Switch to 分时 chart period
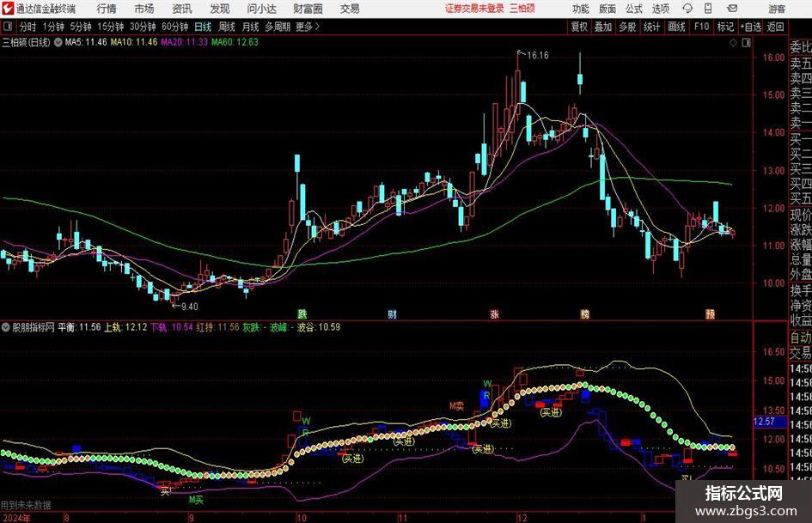This screenshot has height=523, width=812. coord(28,27)
